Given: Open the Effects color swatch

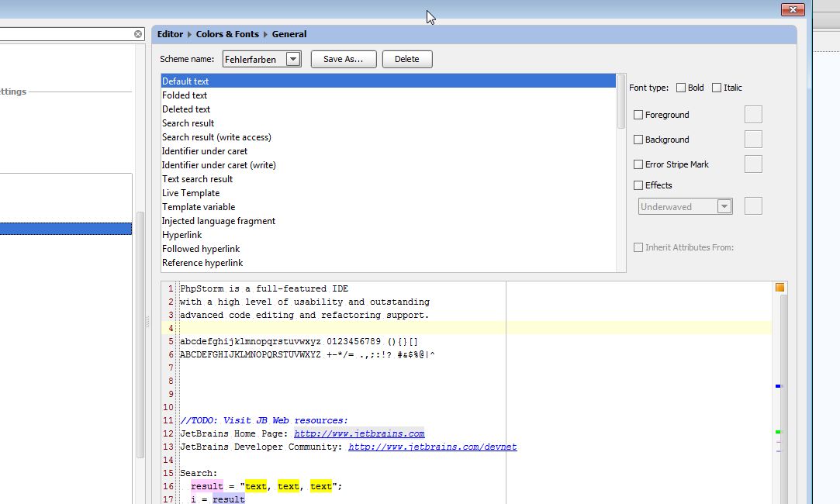Looking at the screenshot, I should 753,205.
